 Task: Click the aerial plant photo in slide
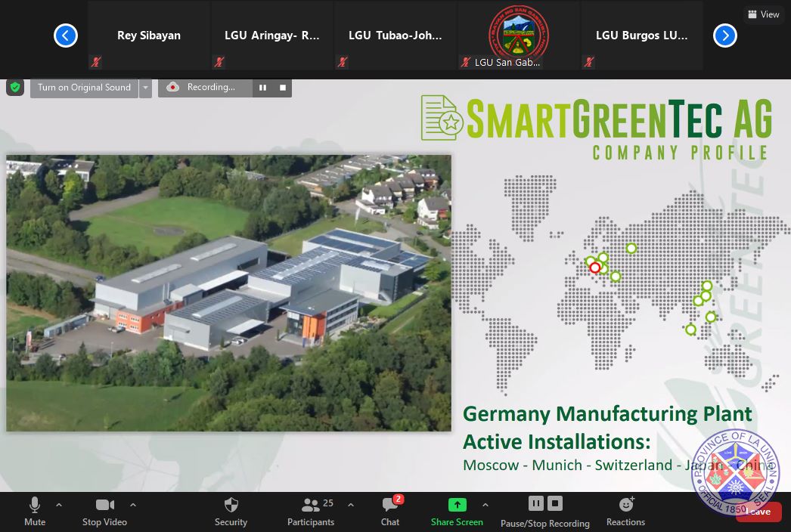tap(228, 293)
